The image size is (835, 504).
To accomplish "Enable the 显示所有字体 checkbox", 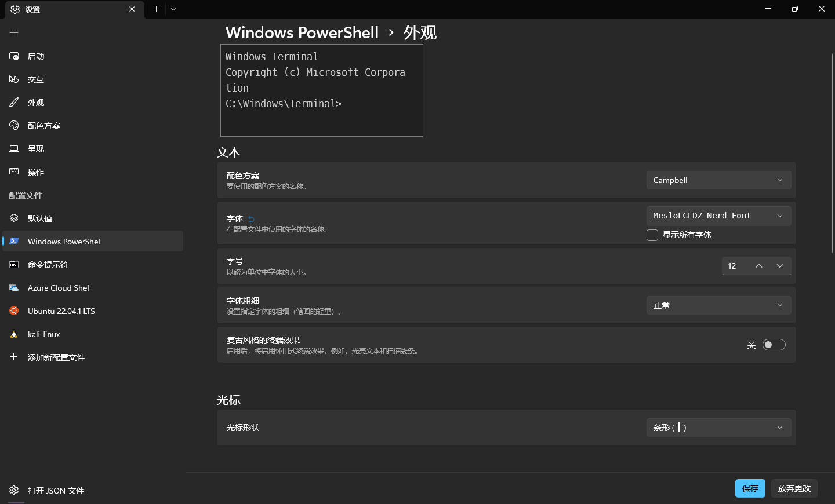I will click(652, 235).
